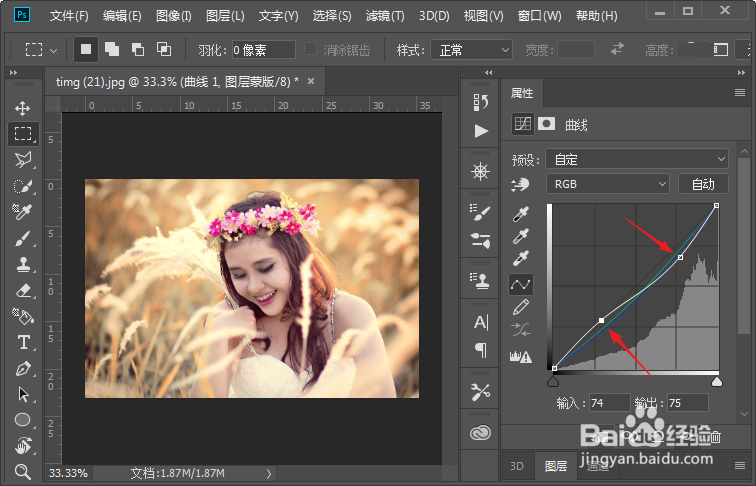The height and width of the screenshot is (486, 756).
Task: Click the black point input slider
Action: point(553,382)
